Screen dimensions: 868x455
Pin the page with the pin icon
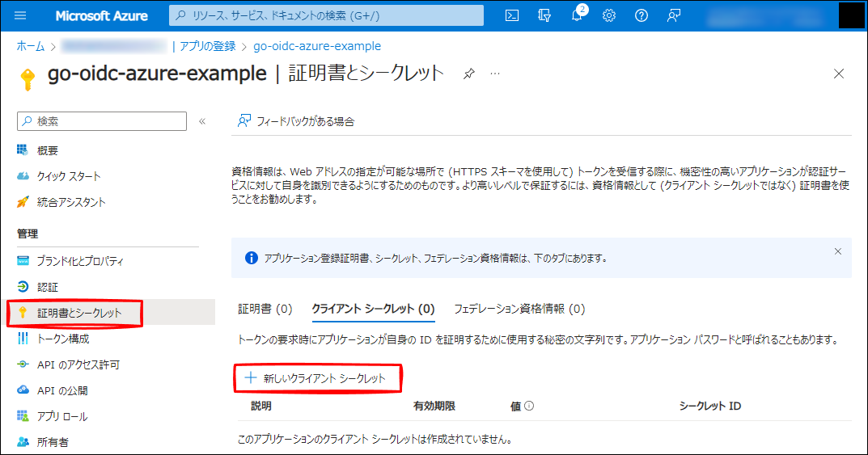click(x=468, y=74)
